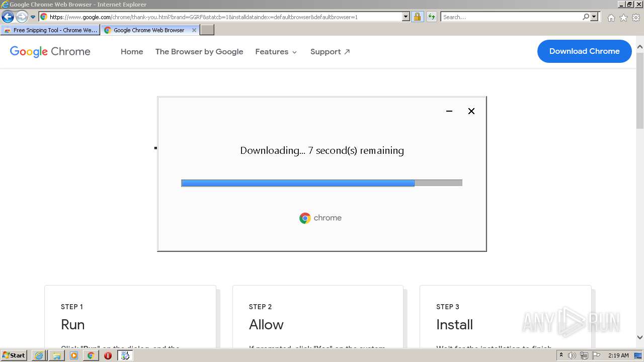Click the Show desktop button
Screen dimensions: 644x362
pos(639,355)
